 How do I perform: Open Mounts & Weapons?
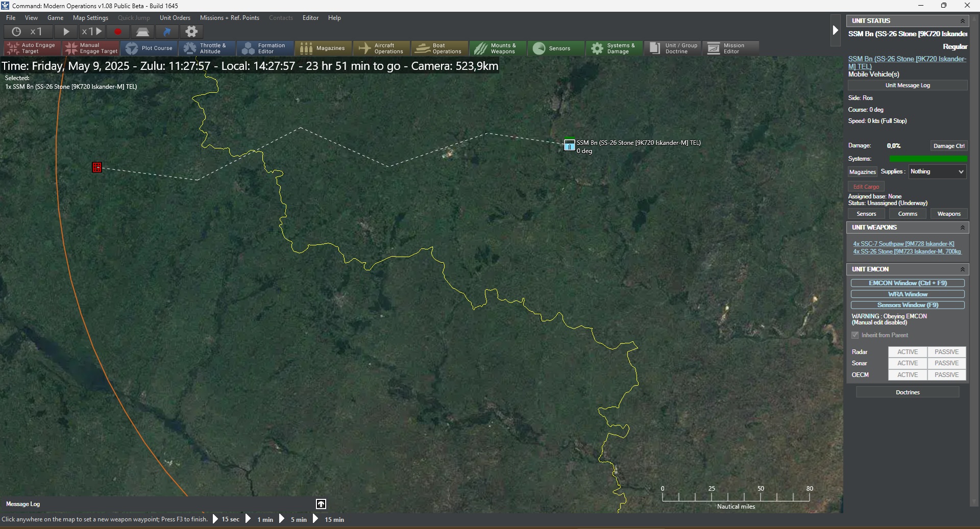[x=498, y=48]
